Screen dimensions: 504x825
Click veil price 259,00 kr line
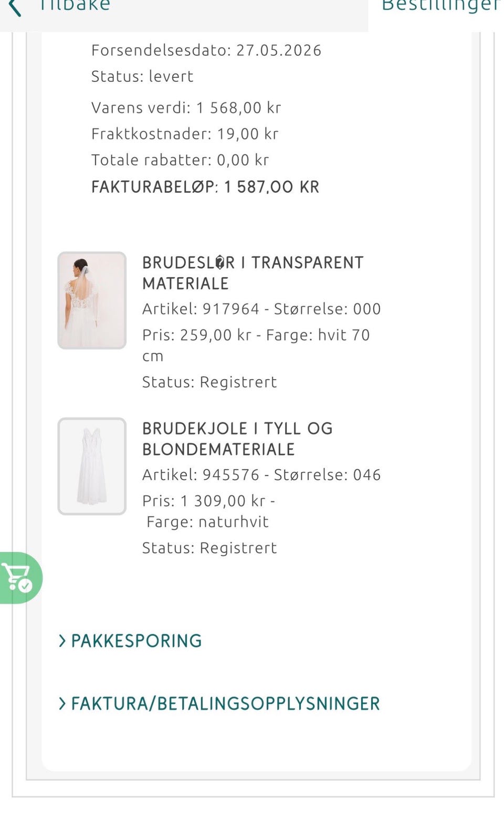coord(256,345)
